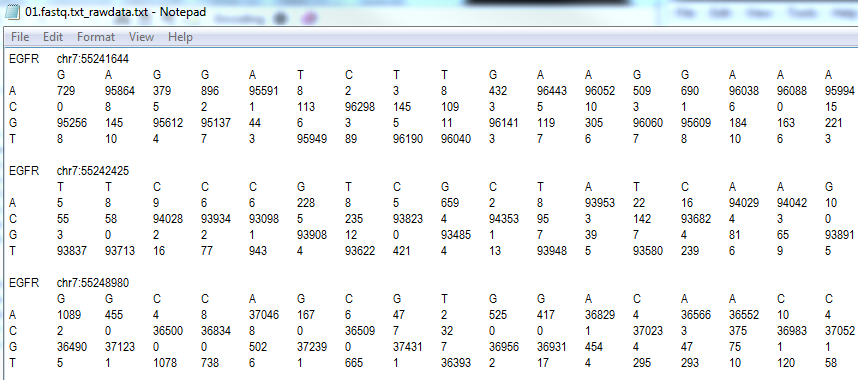
Task: Click the window title 01.fastq.txt_rawdata.txt - Notepad
Action: (115, 11)
